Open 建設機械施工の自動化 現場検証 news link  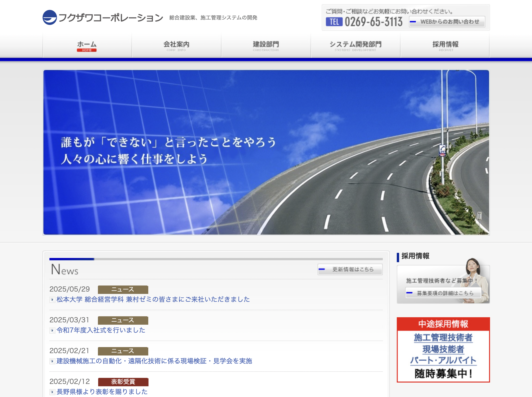tap(154, 361)
